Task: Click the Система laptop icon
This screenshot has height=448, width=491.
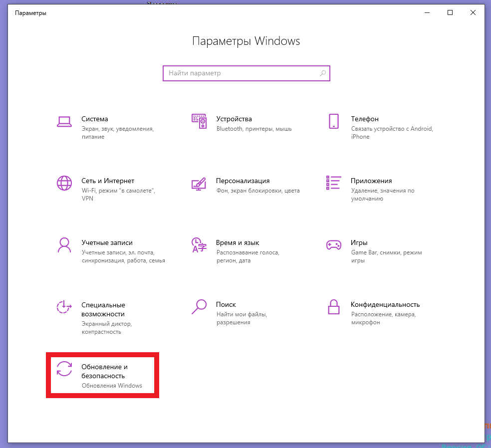Action: [x=64, y=121]
